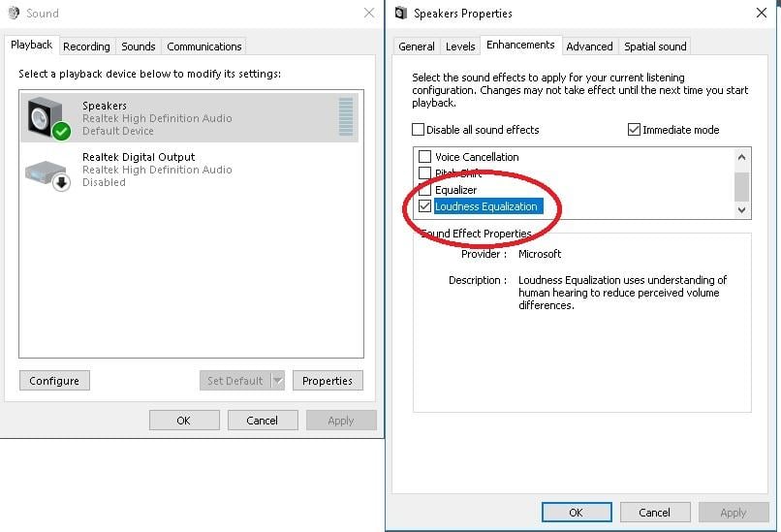Open the Set Default dropdown arrow

pos(278,381)
